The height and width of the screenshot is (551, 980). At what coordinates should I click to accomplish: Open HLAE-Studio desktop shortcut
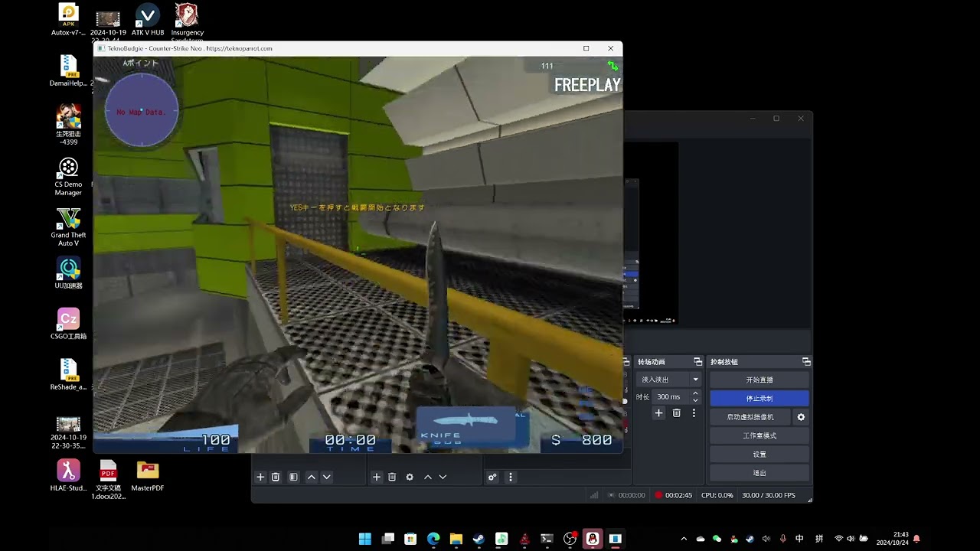[x=68, y=475]
